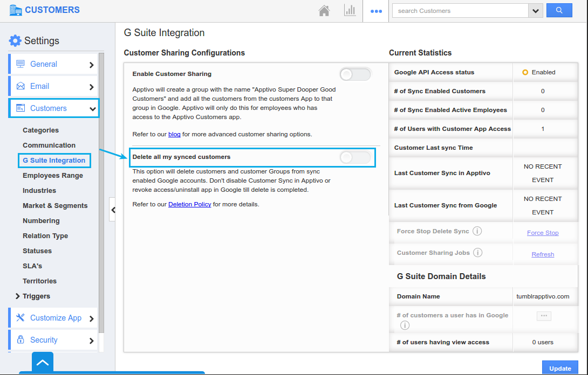Click the Update button

click(x=560, y=368)
